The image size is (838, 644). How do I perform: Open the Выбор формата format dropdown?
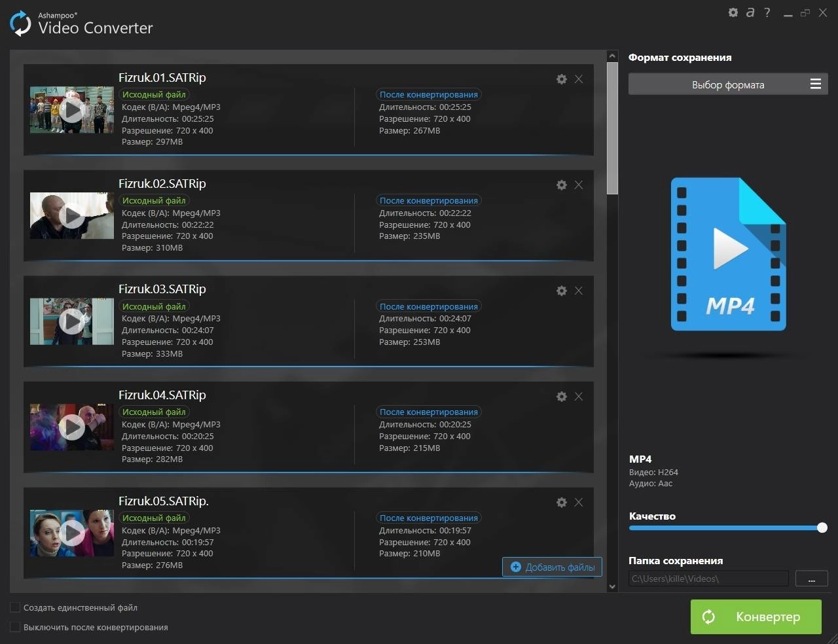[x=728, y=84]
